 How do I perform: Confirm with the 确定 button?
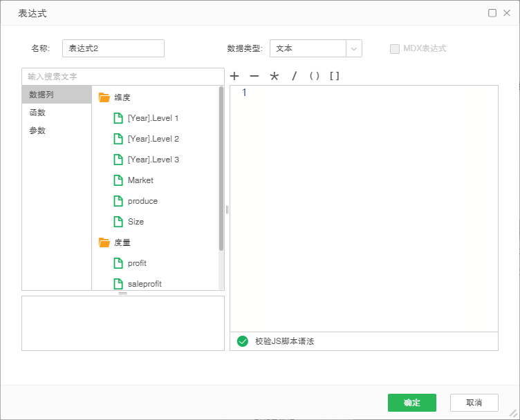pyautogui.click(x=412, y=403)
